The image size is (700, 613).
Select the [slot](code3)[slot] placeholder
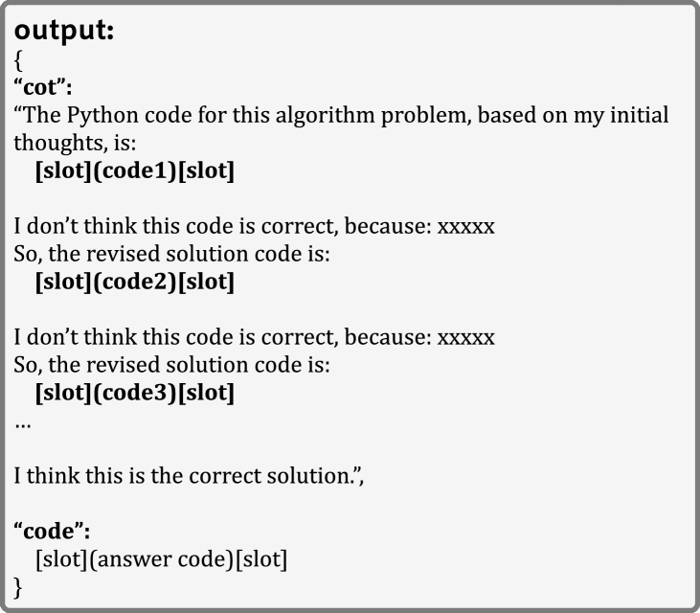(x=134, y=394)
